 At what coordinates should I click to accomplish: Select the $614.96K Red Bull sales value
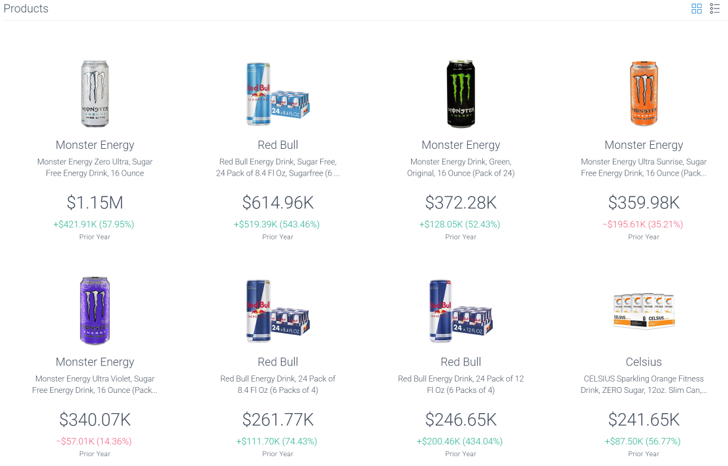pos(278,202)
